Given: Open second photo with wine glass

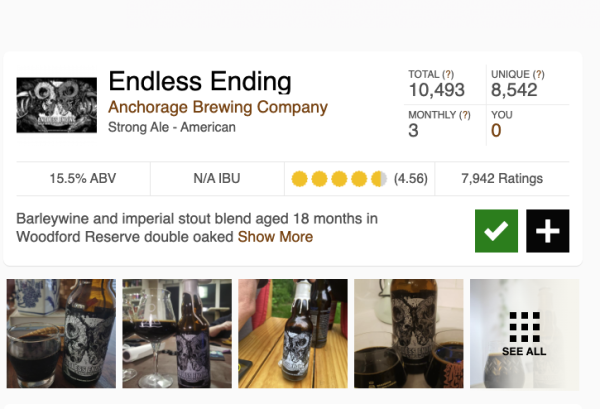Looking at the screenshot, I should 177,334.
